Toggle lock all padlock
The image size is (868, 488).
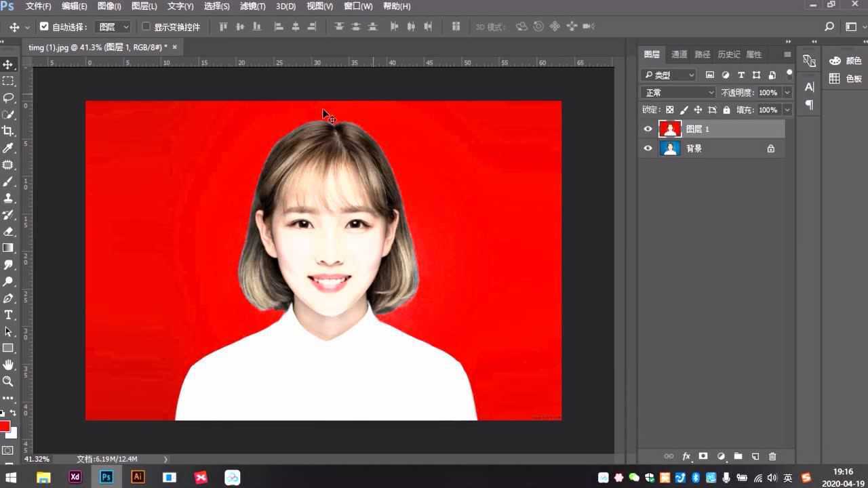point(726,110)
